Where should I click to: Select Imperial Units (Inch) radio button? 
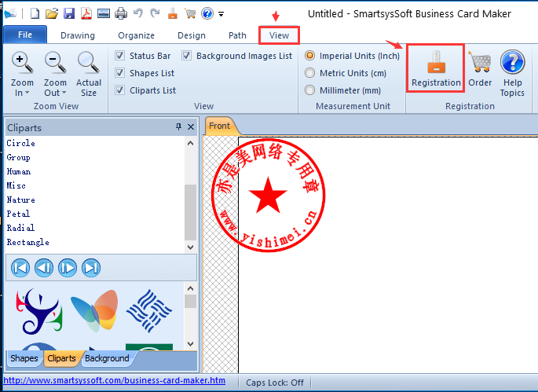(x=309, y=55)
